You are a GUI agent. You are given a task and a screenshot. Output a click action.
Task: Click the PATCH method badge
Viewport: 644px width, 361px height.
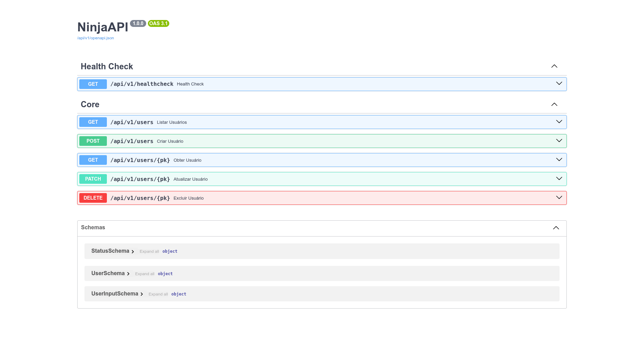pos(93,179)
